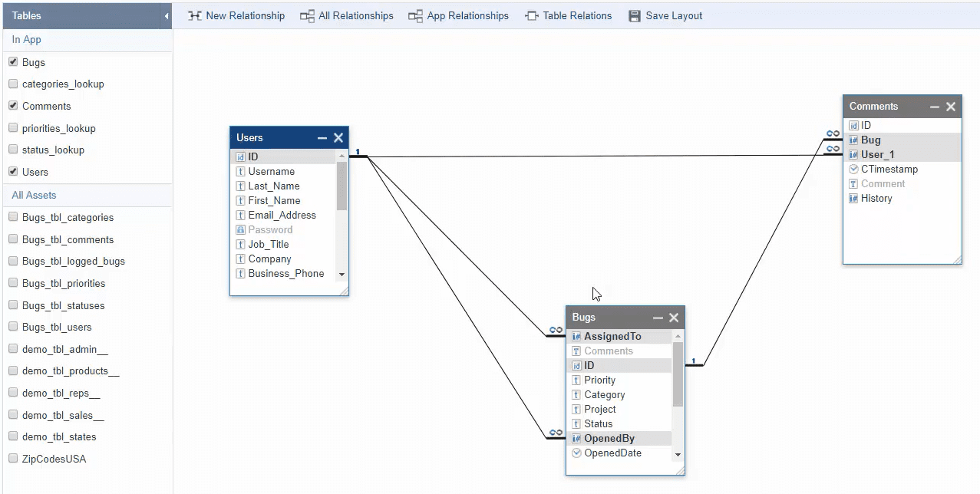Show All Relationships in diagram

click(x=307, y=16)
